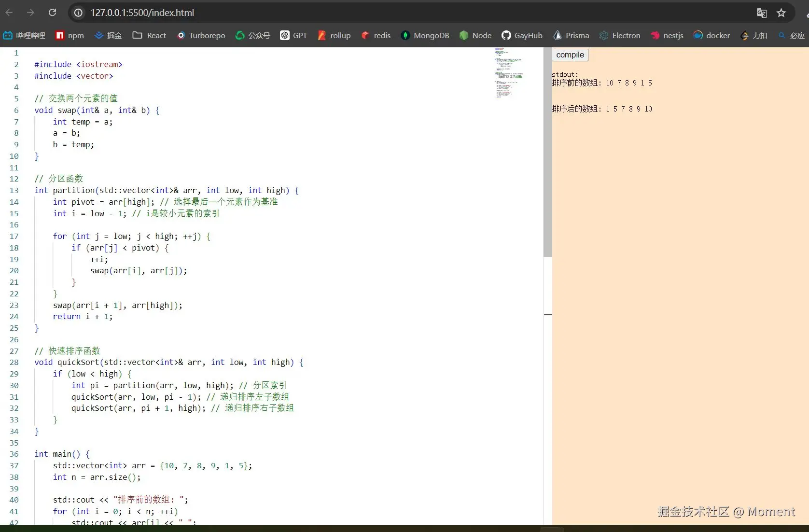The height and width of the screenshot is (532, 809).
Task: Open the 力扣 bookmark
Action: (754, 35)
